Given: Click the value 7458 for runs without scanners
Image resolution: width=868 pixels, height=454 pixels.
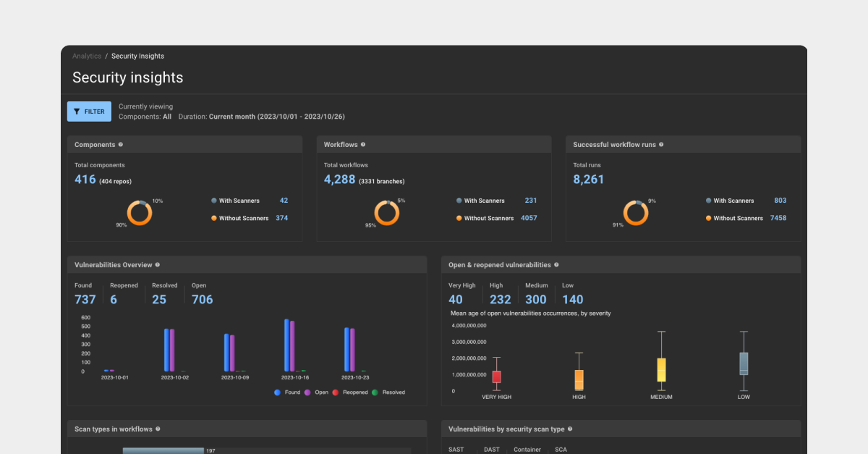Looking at the screenshot, I should (778, 218).
